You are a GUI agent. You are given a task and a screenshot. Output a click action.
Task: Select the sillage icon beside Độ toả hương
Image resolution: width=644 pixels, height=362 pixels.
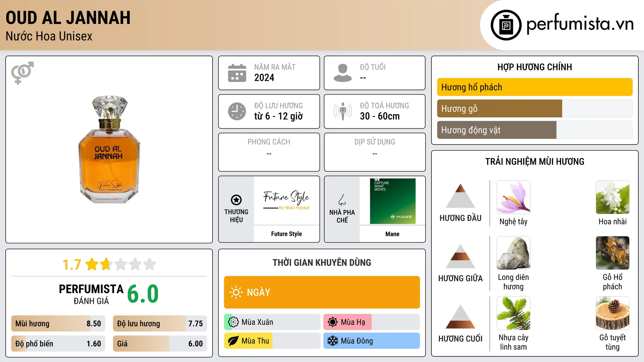tap(342, 111)
